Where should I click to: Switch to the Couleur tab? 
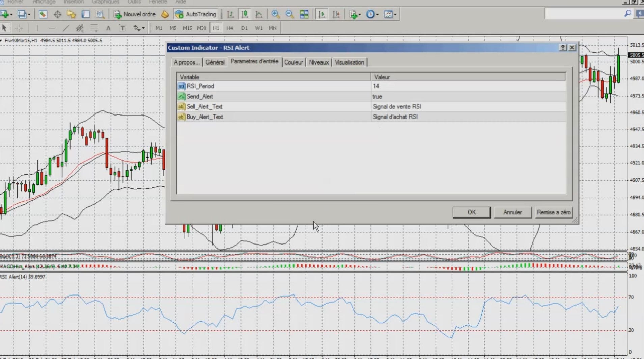(293, 62)
